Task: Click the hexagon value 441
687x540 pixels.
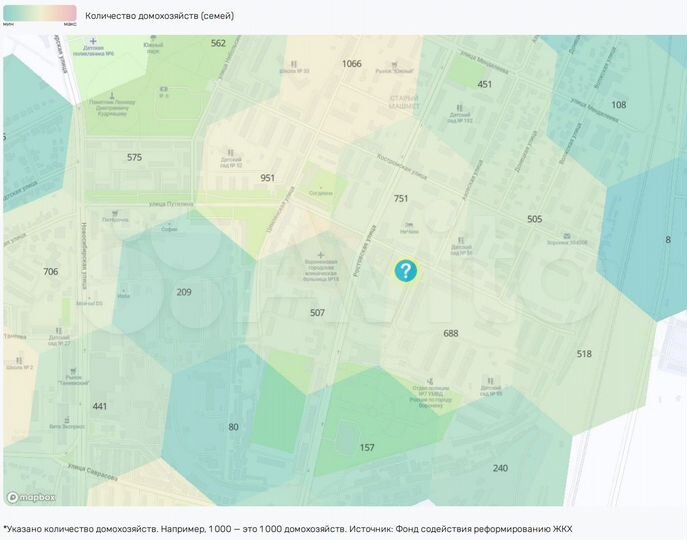Action: pos(99,406)
